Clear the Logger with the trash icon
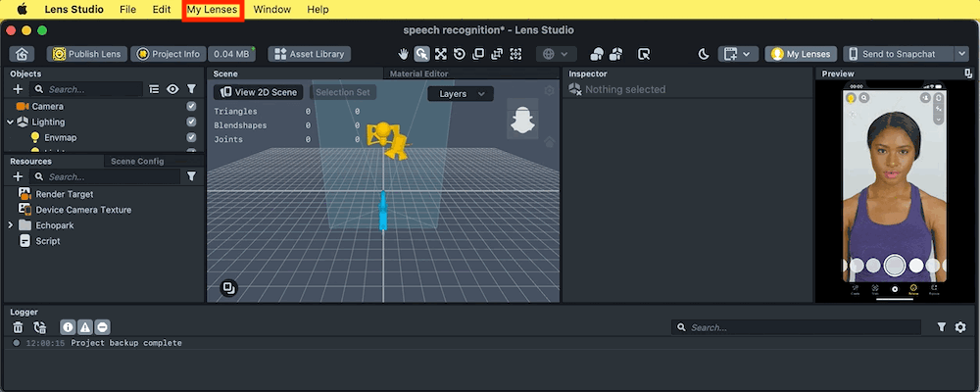Viewport: 980px width, 392px height. click(x=18, y=327)
